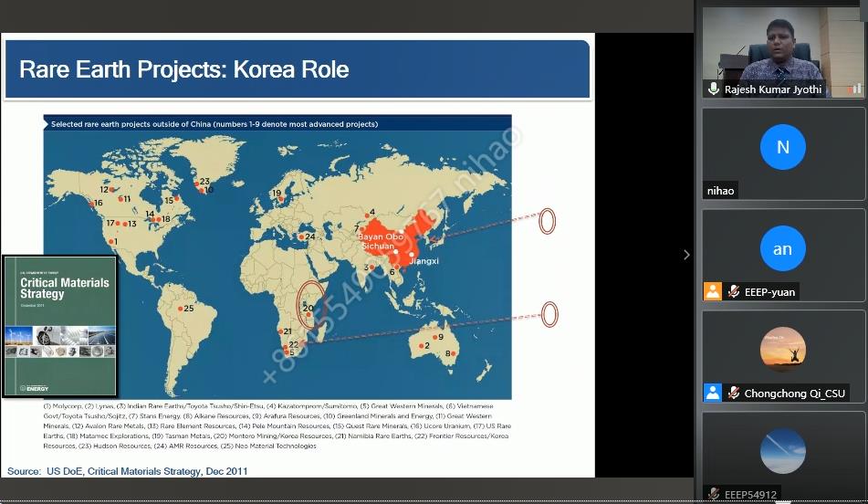This screenshot has width=868, height=504.
Task: Click Chongchong Qi_CSU's muted microphone icon
Action: (x=734, y=393)
